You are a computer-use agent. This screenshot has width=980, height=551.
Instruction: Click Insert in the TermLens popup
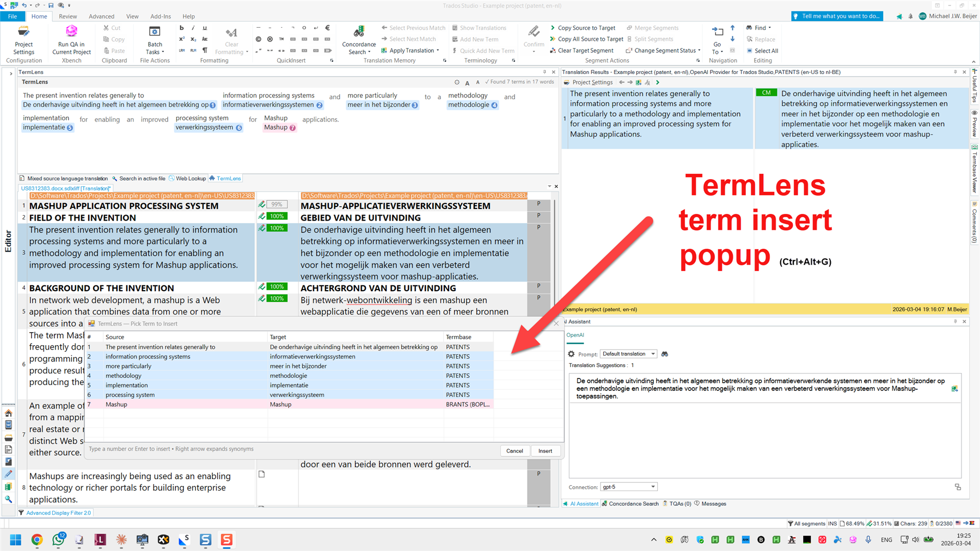click(545, 450)
